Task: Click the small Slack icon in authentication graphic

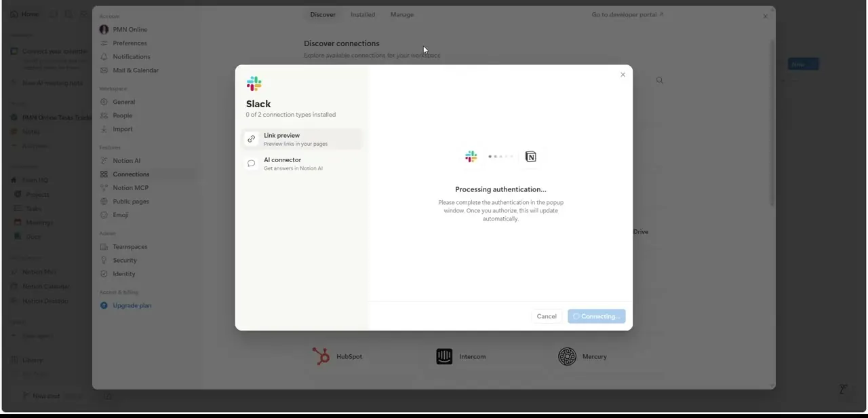Action: pos(471,157)
